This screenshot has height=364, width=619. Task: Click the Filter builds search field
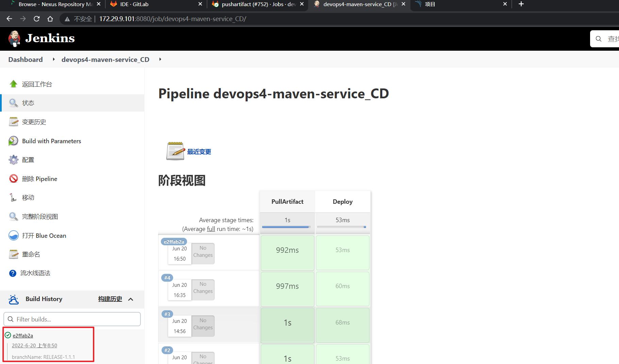pos(72,319)
